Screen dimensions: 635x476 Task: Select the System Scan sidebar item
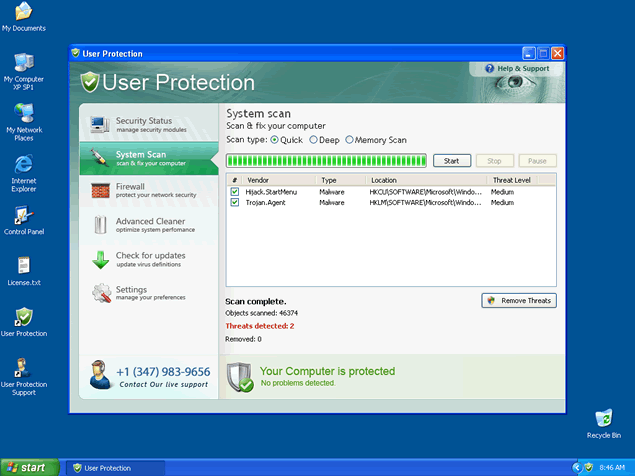148,158
